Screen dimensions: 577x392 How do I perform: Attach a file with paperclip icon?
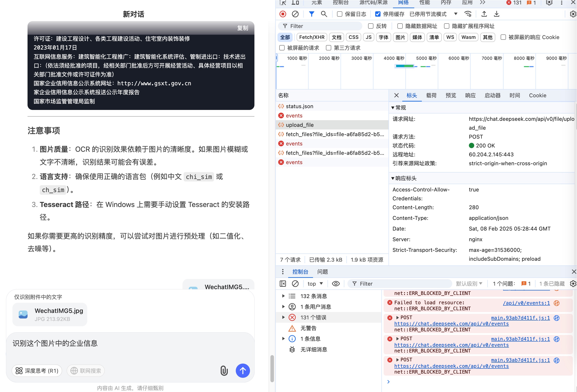[x=224, y=371]
